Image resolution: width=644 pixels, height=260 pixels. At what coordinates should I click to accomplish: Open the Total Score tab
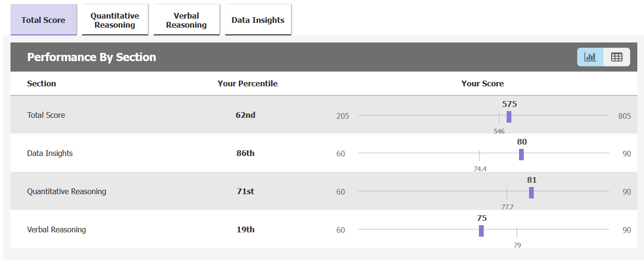pyautogui.click(x=43, y=20)
